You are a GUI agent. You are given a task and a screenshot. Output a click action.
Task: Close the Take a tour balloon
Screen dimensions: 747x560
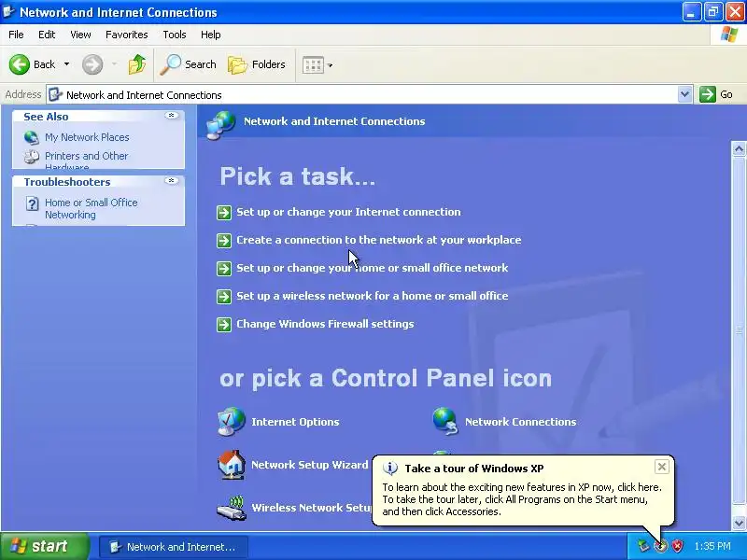(x=662, y=467)
